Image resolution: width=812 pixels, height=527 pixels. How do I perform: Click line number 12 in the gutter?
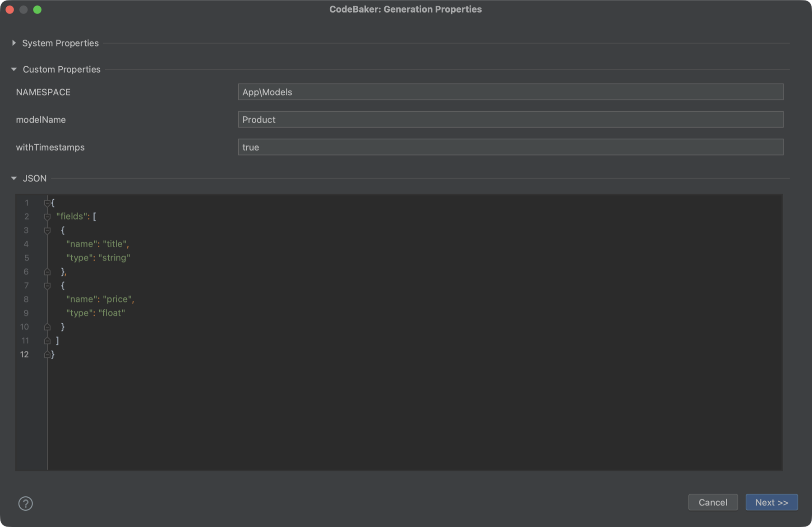click(x=24, y=354)
